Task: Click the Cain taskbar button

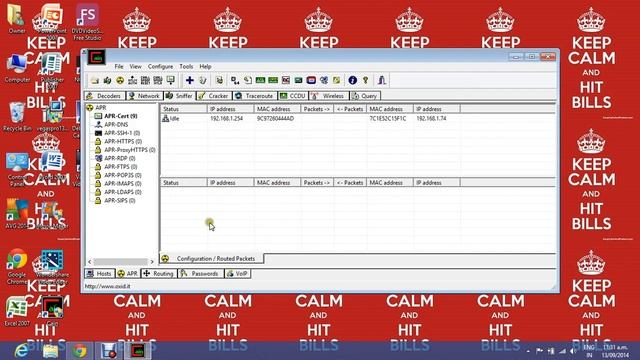Action: [x=138, y=351]
